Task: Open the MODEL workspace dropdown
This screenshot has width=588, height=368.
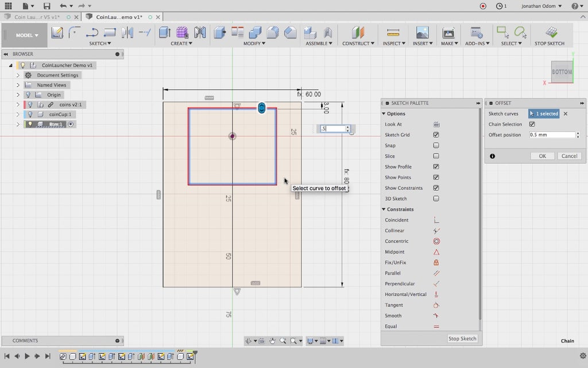Action: (27, 35)
